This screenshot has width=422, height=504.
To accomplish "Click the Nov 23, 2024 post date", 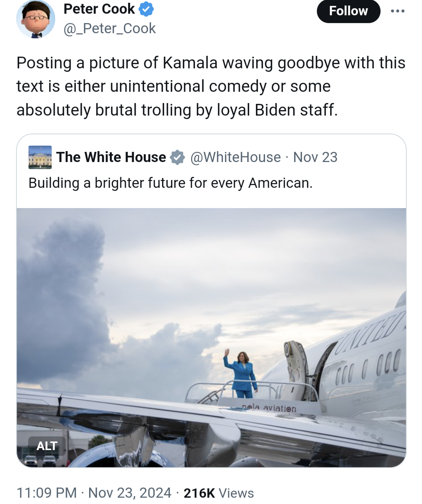I will (x=130, y=493).
